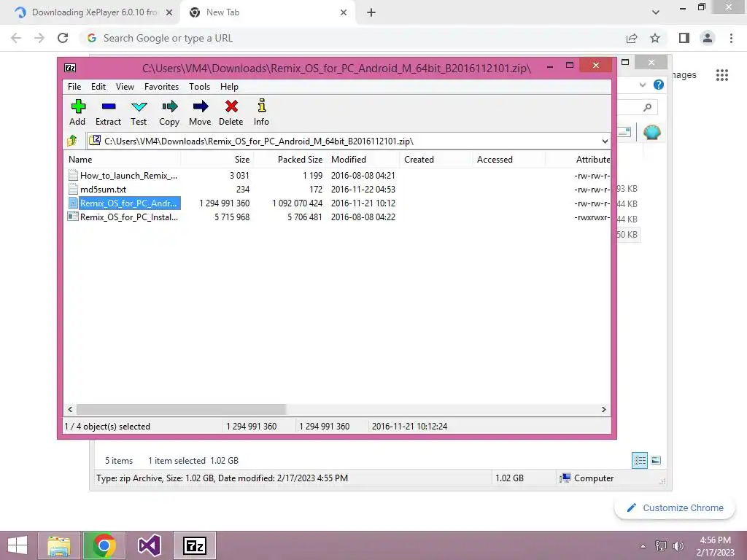
Task: Open the View menu
Action: (x=125, y=87)
